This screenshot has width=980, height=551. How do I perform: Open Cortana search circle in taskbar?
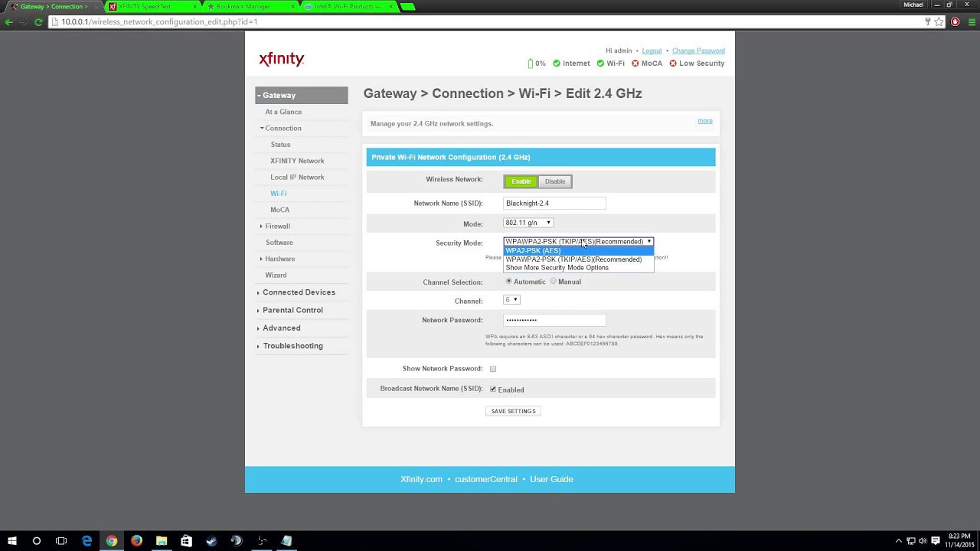click(x=36, y=541)
